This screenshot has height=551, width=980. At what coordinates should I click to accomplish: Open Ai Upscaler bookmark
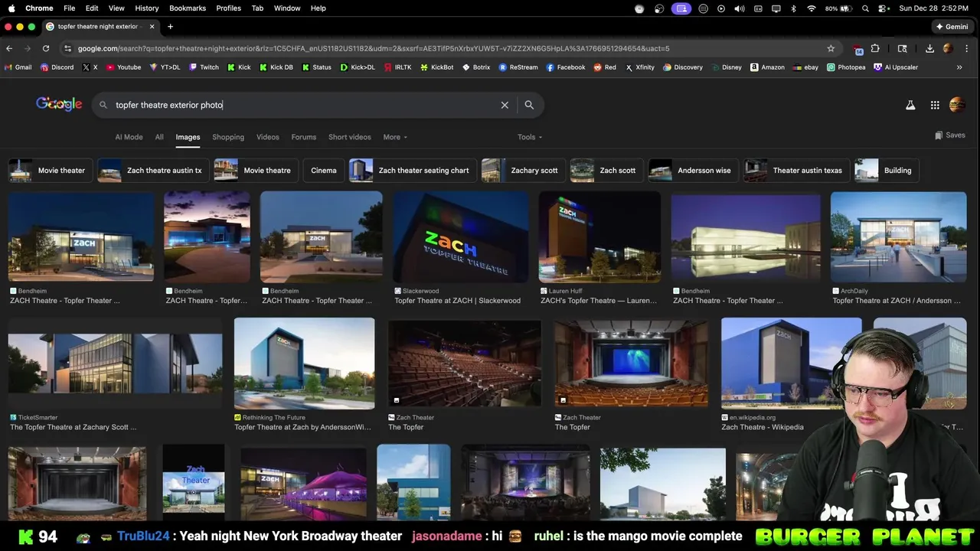(895, 67)
